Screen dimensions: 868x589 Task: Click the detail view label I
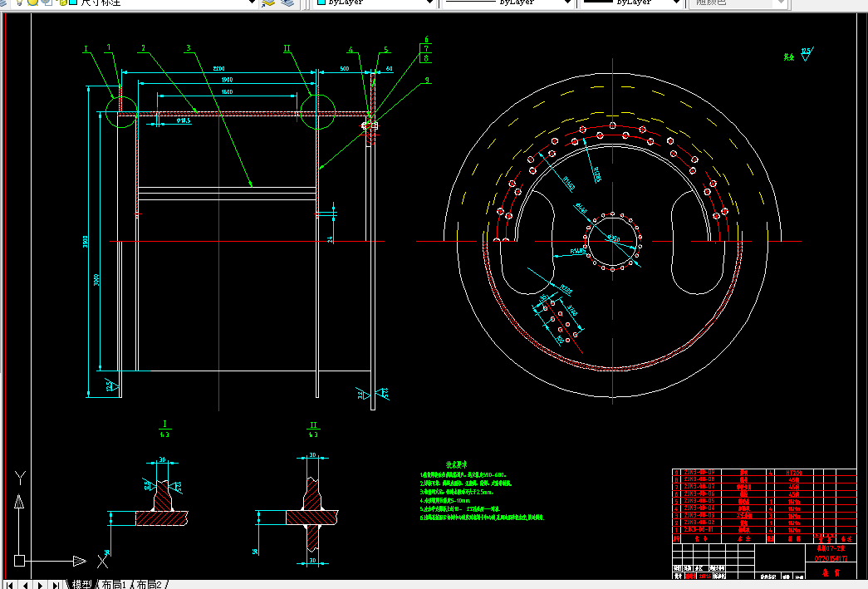[x=164, y=424]
